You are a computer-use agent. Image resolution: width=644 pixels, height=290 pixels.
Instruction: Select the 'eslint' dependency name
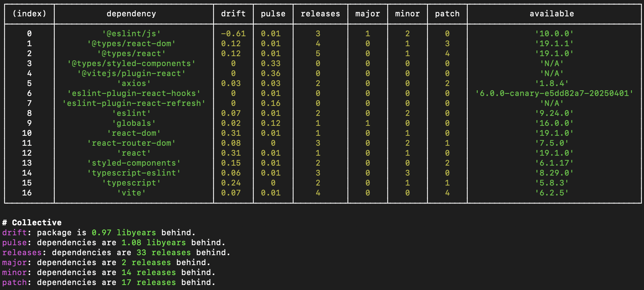[132, 113]
